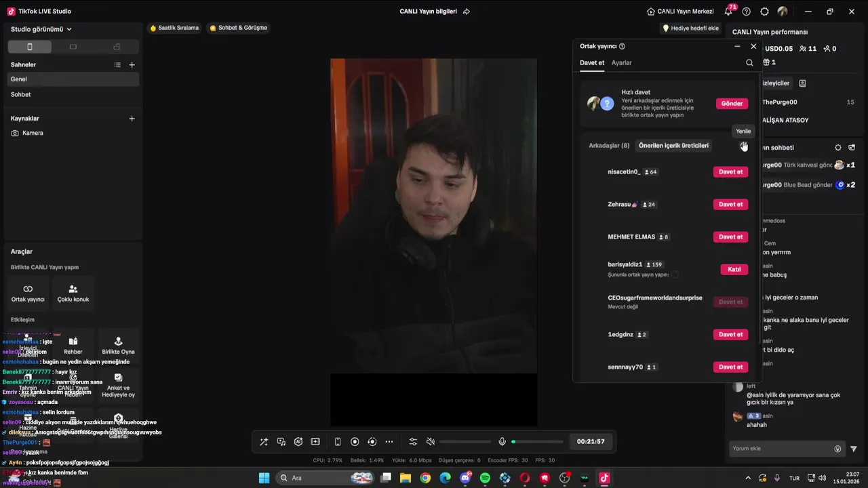Switch to the Ayarlar tab
Image resolution: width=868 pixels, height=488 pixels.
(621, 62)
